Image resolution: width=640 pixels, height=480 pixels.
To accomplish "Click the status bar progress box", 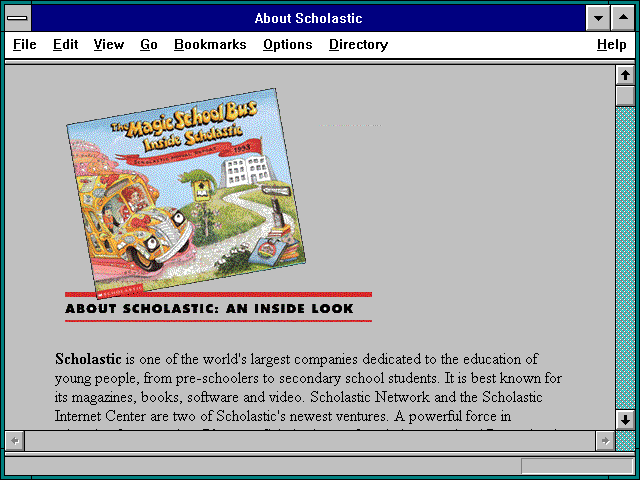I will click(577, 466).
